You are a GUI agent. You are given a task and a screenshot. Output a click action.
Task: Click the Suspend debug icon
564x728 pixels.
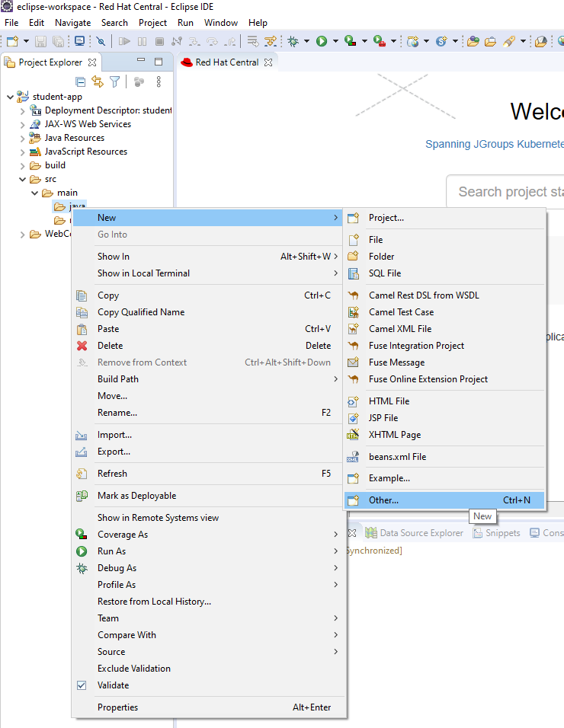click(143, 41)
